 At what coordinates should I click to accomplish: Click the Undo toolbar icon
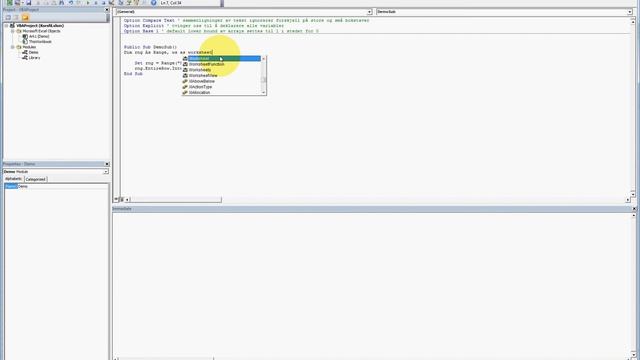coord(71,2)
